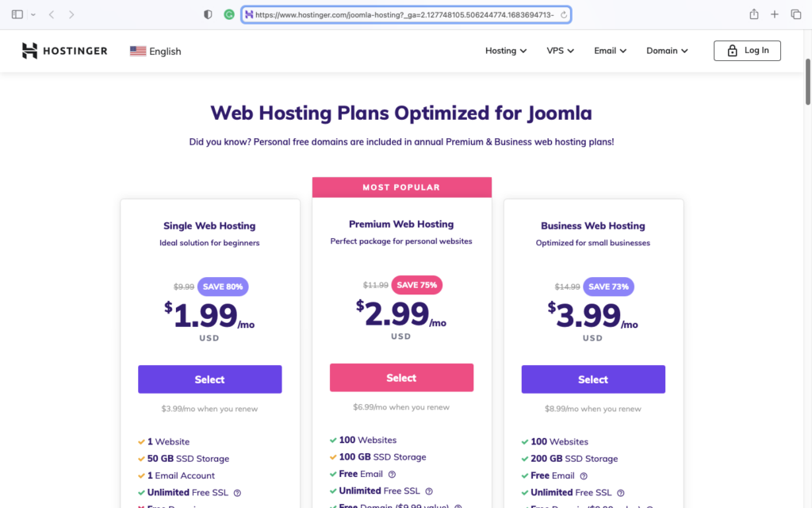Add a new tab with plus icon
The height and width of the screenshot is (508, 812).
pos(774,14)
